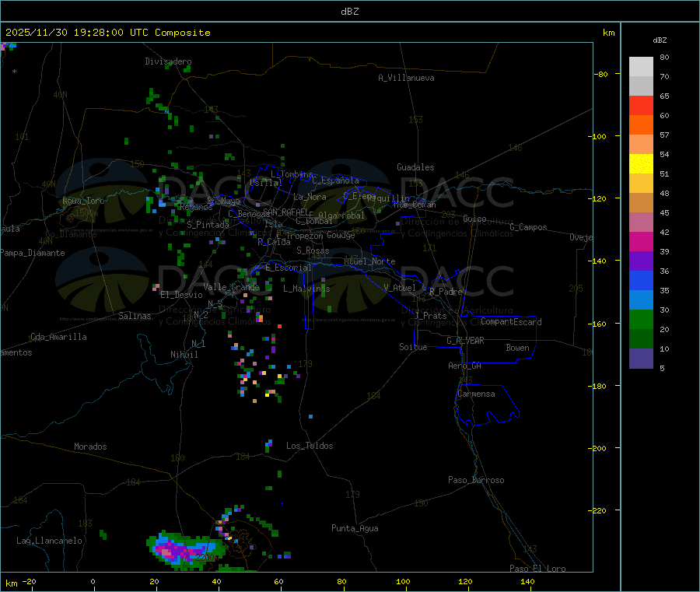The height and width of the screenshot is (592, 700).
Task: Click the R_Padre label
Action: coord(446,292)
